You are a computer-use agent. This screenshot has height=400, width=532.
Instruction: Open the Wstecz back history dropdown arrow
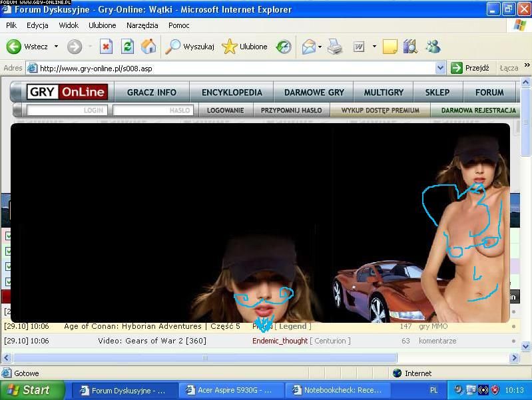pos(56,47)
